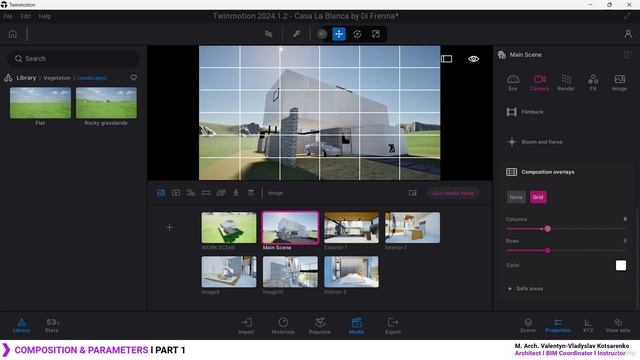Click the media dock view icon
The image size is (640, 360).
413,193
